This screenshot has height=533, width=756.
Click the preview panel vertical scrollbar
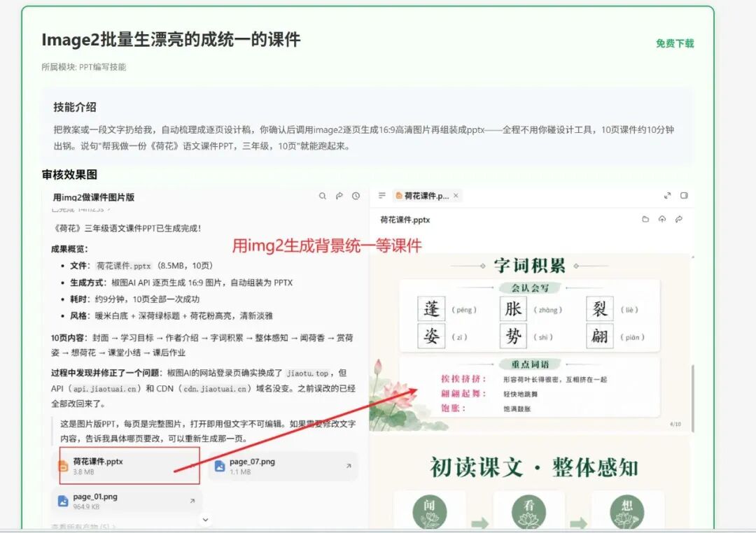pyautogui.click(x=693, y=398)
